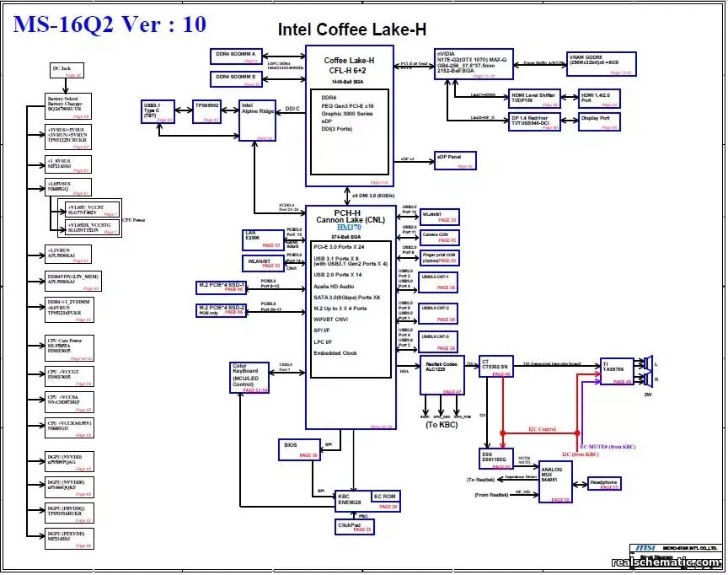Screen dimensions: 728x575
Task: Select the blue HM370 text
Action: 349,228
